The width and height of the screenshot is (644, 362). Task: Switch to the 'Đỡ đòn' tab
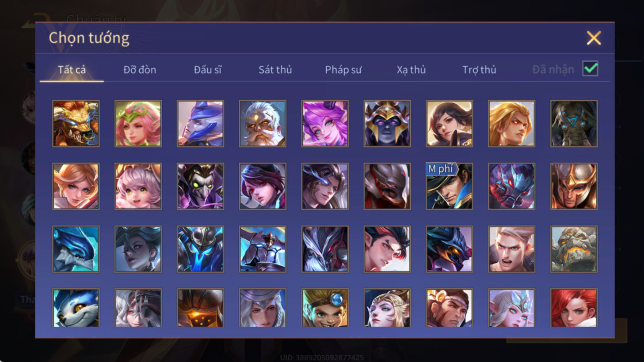pos(140,70)
